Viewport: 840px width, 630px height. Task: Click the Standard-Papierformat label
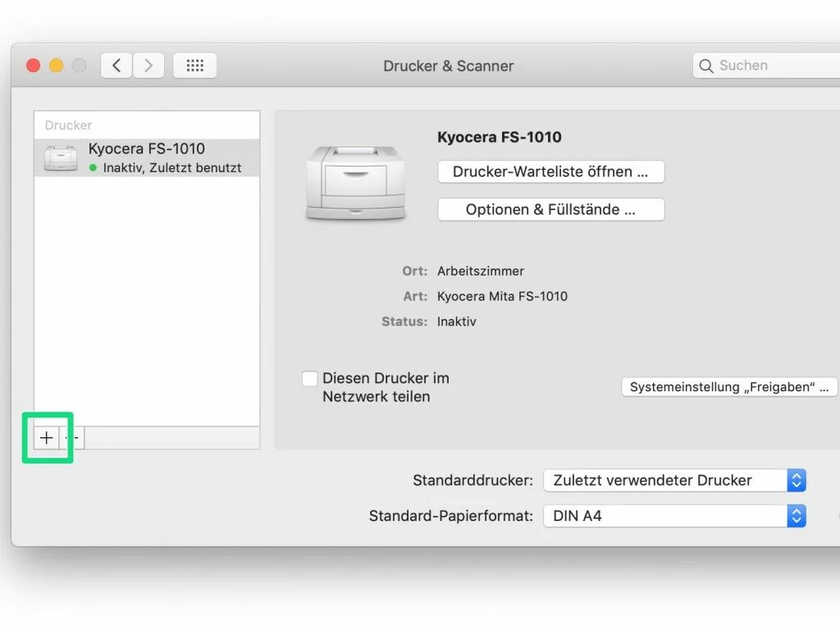450,516
